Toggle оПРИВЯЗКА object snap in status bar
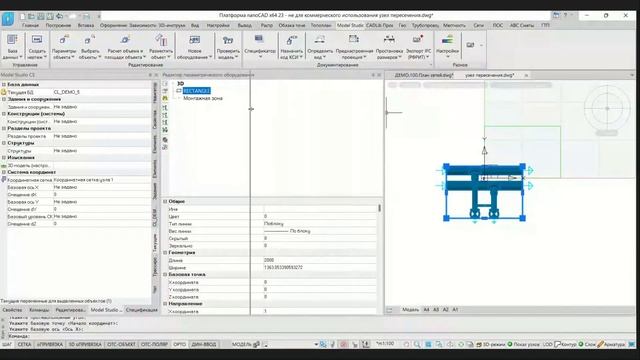640x360 pixels. click(x=50, y=344)
